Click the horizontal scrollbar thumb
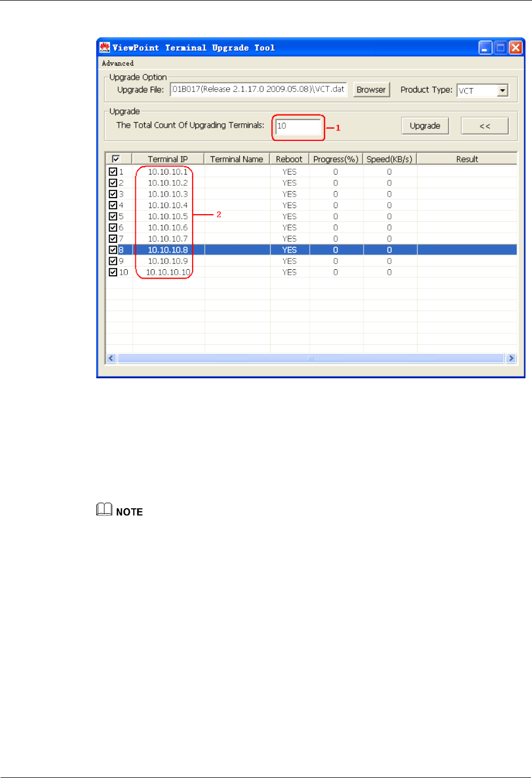 pos(311,358)
